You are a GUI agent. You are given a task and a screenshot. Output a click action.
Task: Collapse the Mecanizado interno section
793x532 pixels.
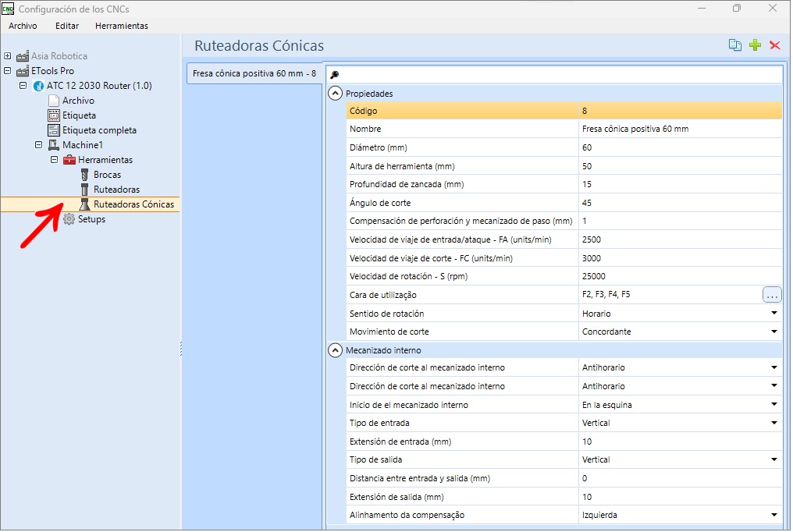(x=336, y=350)
